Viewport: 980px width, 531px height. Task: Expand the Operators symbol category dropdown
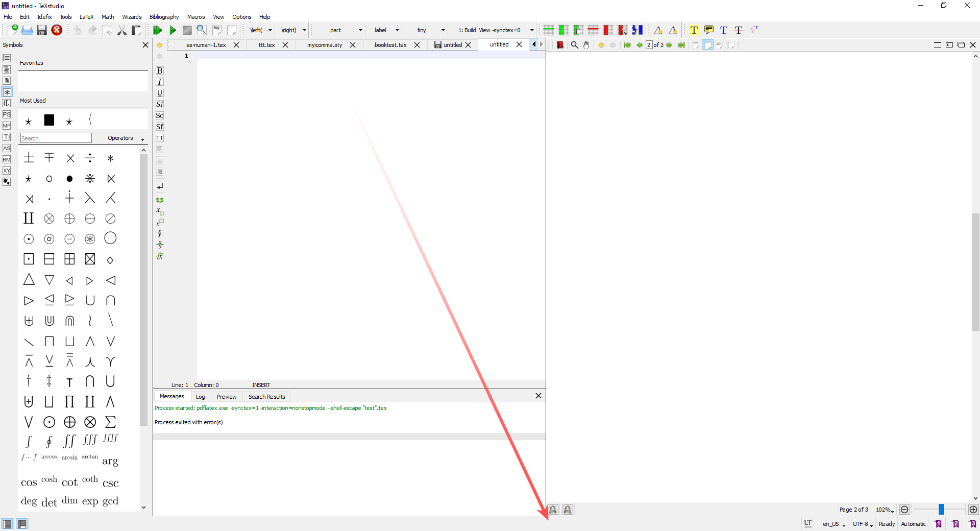click(x=126, y=138)
